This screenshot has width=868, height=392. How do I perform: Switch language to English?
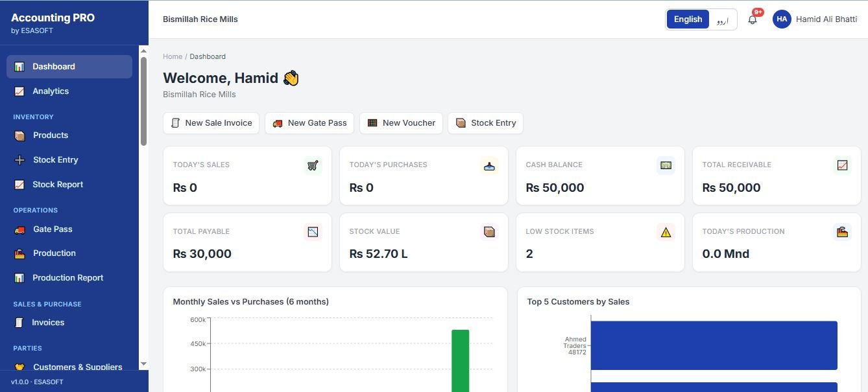point(688,19)
